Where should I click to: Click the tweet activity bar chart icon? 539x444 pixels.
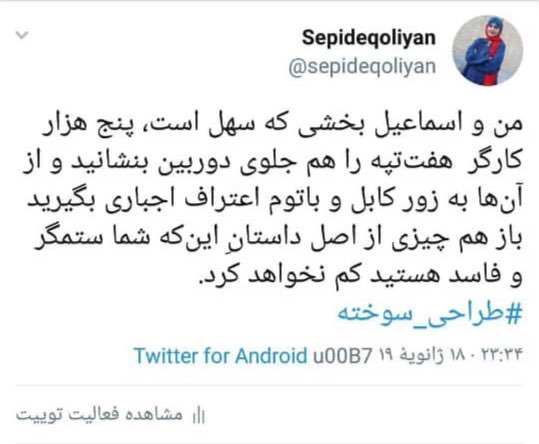199,415
